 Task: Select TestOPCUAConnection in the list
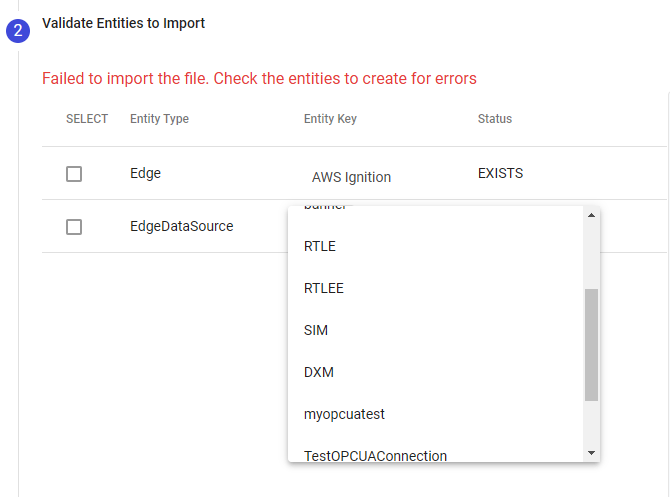click(x=375, y=455)
